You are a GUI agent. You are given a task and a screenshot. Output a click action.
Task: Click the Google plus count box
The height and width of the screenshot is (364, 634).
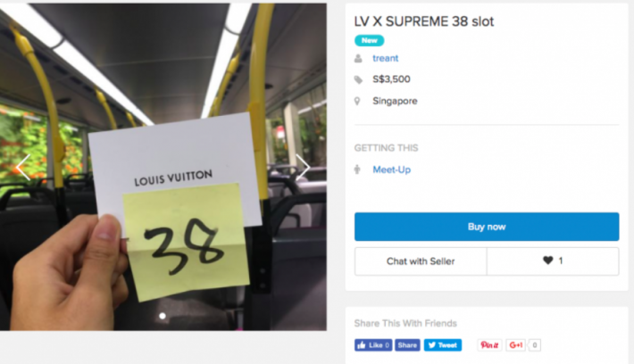coord(535,345)
